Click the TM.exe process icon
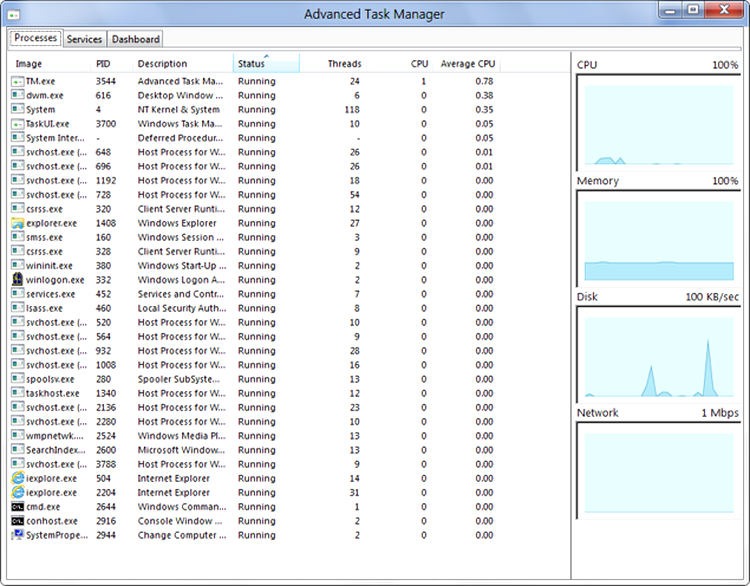The height and width of the screenshot is (586, 750). click(x=18, y=81)
